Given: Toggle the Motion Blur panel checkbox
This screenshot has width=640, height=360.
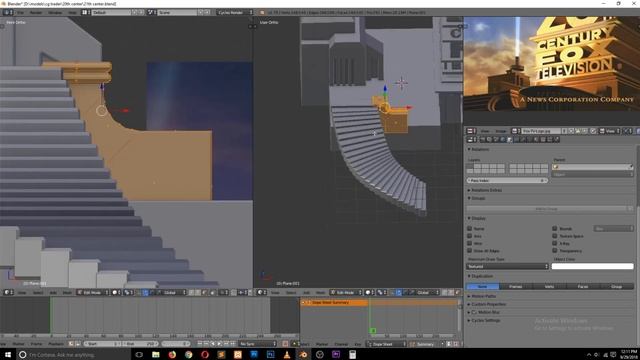Looking at the screenshot, I should 474,312.
